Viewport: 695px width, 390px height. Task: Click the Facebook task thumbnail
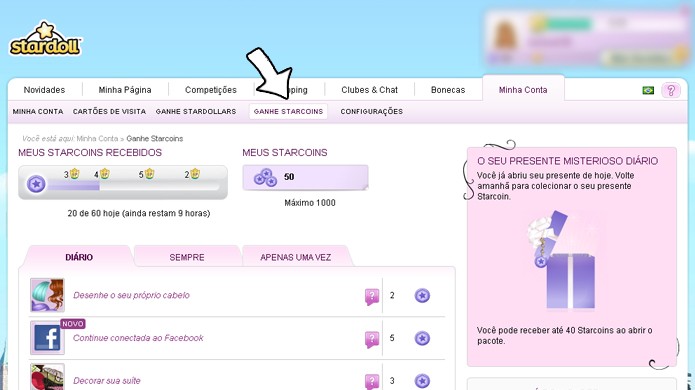(x=47, y=338)
